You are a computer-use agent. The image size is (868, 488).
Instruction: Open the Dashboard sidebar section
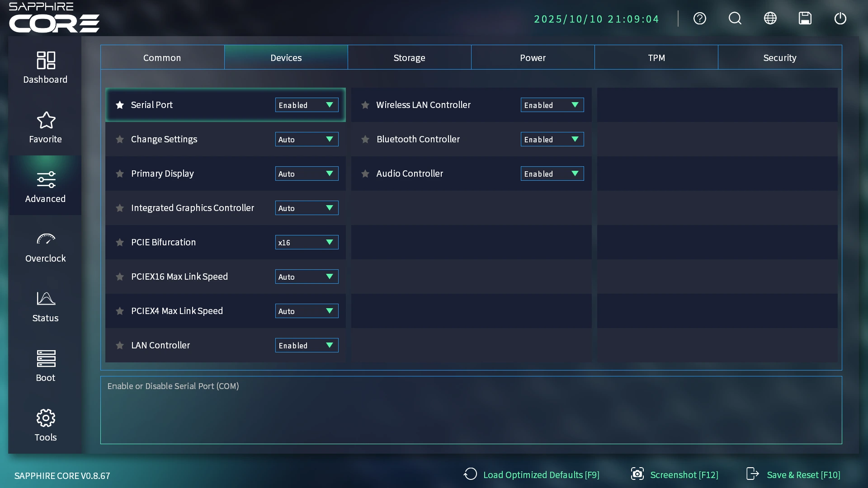tap(45, 67)
